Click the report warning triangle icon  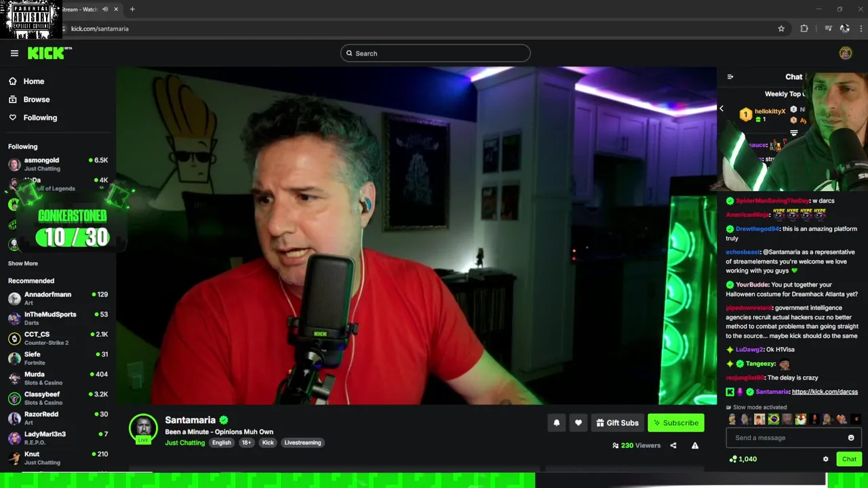(x=695, y=445)
